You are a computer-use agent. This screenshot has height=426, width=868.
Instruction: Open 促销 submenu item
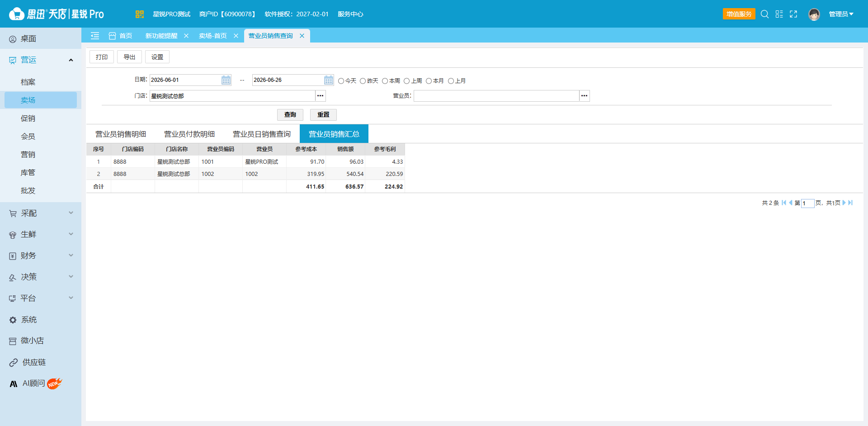(x=41, y=118)
